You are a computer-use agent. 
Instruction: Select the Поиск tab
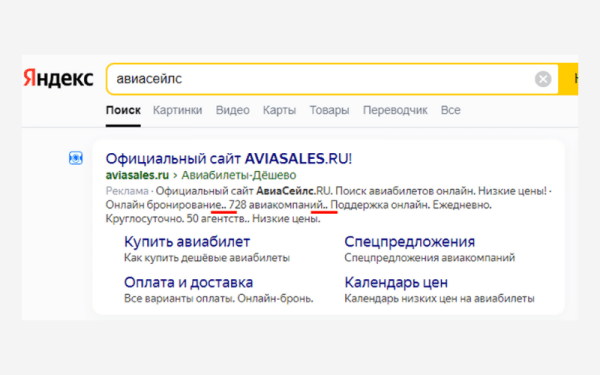click(123, 110)
